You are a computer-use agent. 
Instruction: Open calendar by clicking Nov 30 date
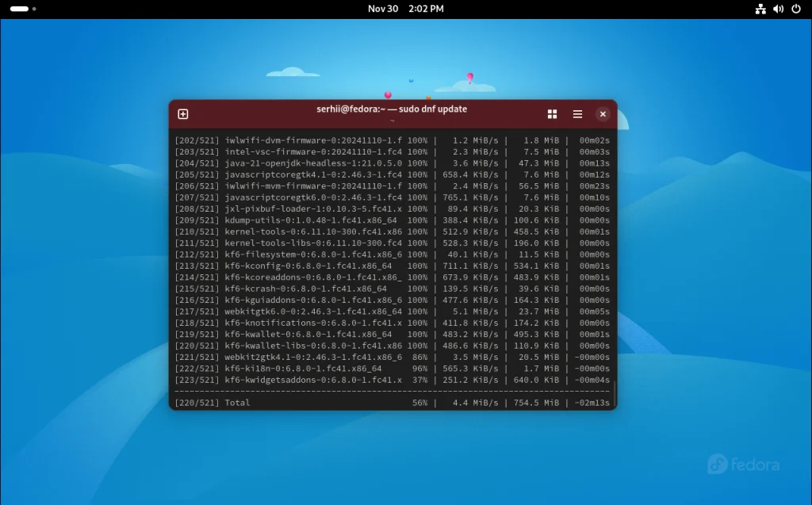[x=384, y=9]
